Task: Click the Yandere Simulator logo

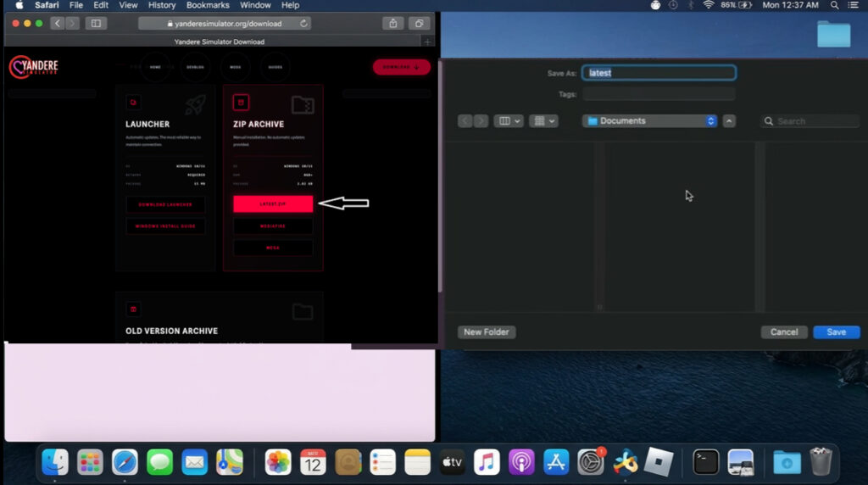Action: click(34, 67)
